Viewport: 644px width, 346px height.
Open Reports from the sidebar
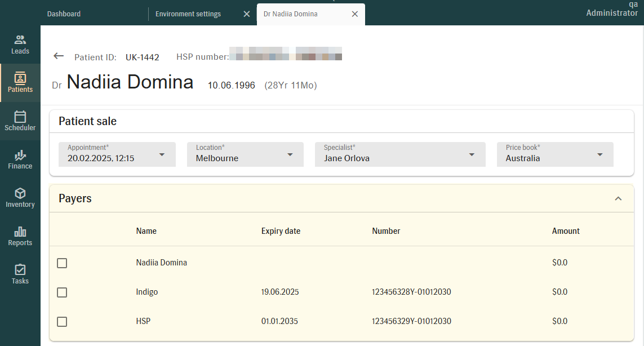20,236
